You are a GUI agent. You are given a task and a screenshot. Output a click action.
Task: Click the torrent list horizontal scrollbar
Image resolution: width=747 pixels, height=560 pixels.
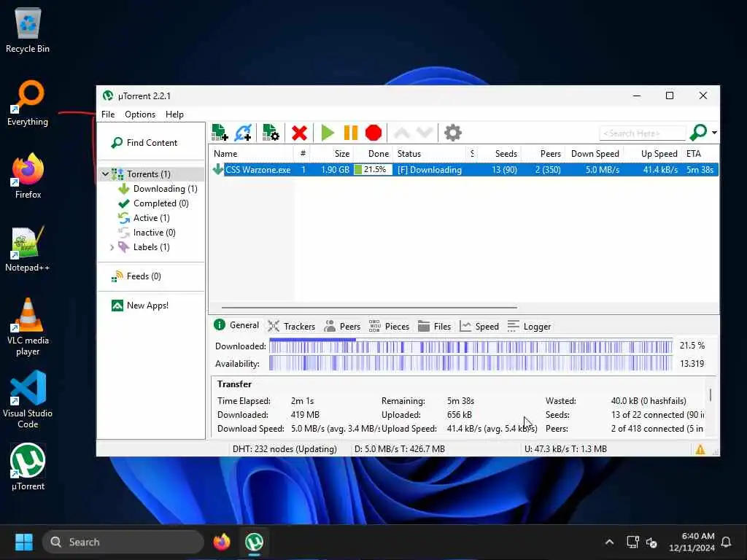coord(369,308)
